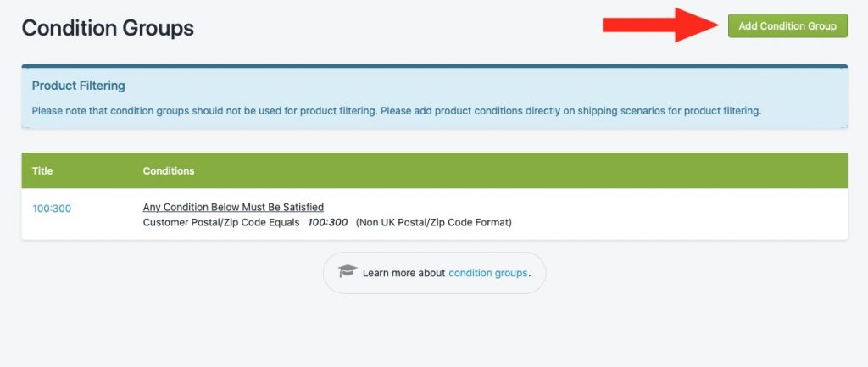Click the 'Learn more about' text
The width and height of the screenshot is (868, 367).
403,273
